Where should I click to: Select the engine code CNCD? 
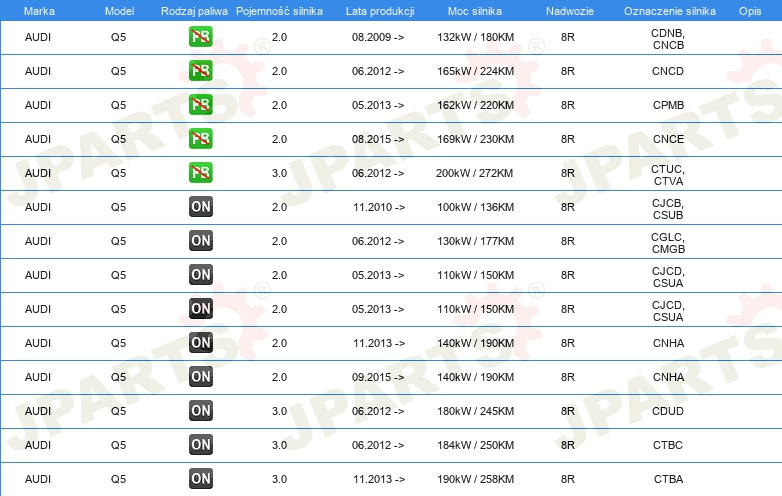tap(668, 71)
